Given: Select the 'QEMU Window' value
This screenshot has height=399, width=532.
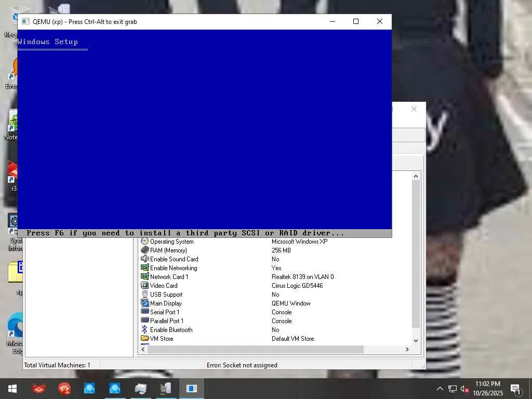Looking at the screenshot, I should 291,303.
